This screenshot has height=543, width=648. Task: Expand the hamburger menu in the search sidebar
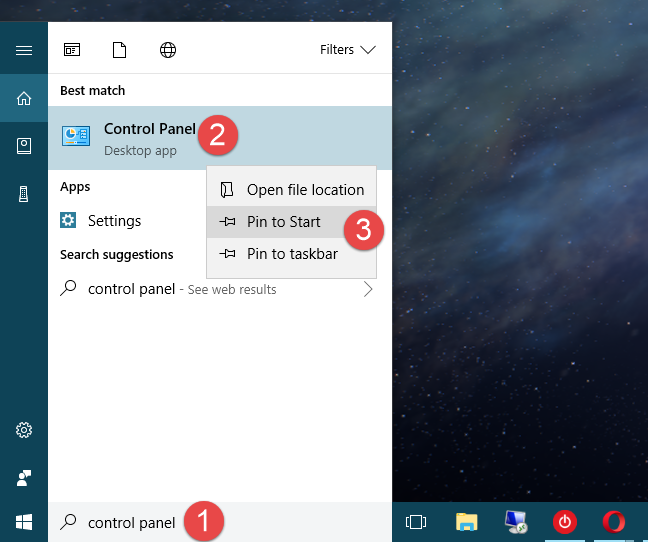point(24,50)
